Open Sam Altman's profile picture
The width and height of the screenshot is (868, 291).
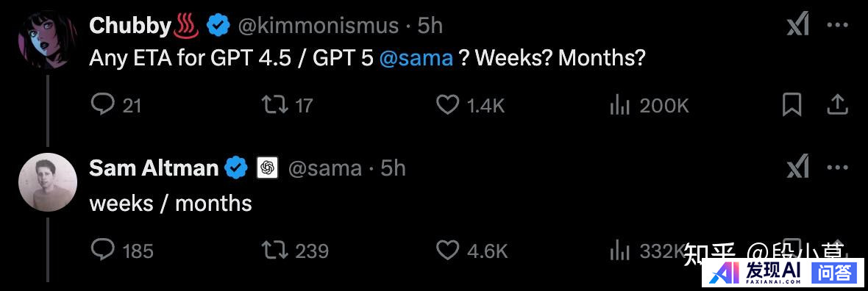coord(48,182)
